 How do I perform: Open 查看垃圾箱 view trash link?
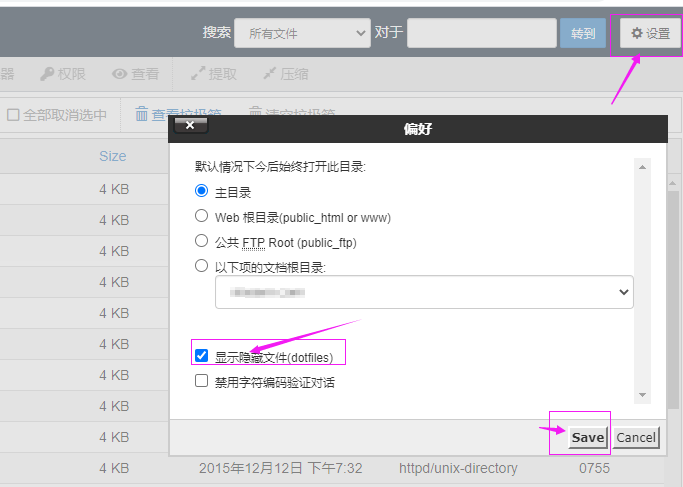[178, 114]
